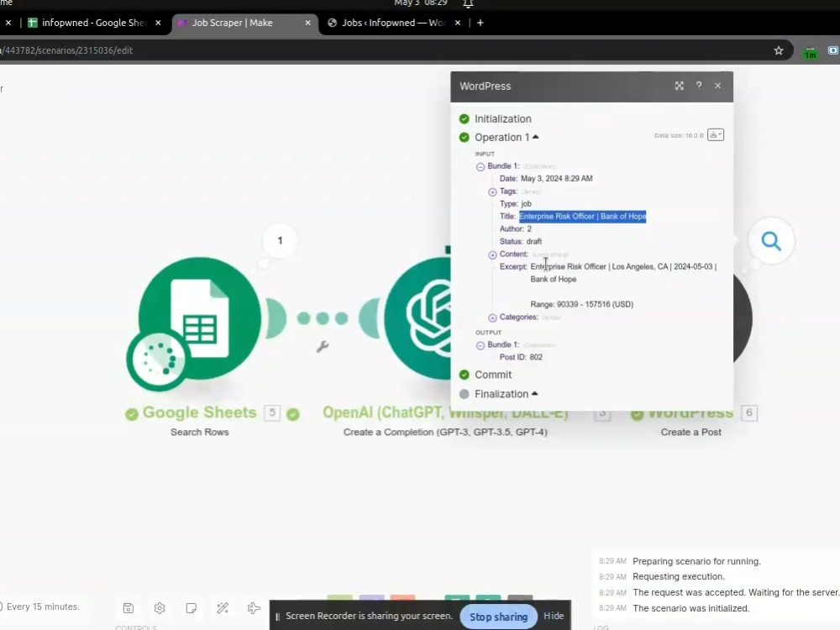
Task: Bookmark this page with the star
Action: point(779,50)
